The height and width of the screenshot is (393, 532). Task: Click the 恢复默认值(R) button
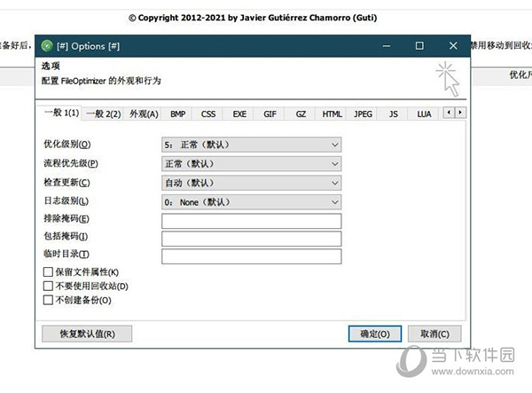(87, 334)
